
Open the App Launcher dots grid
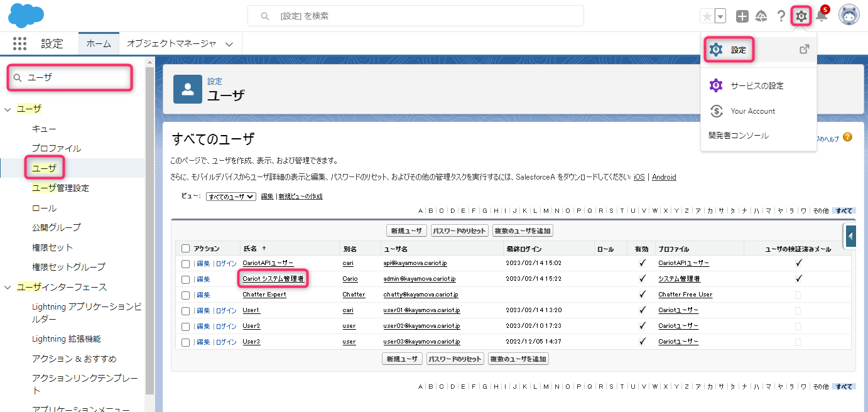[x=19, y=43]
